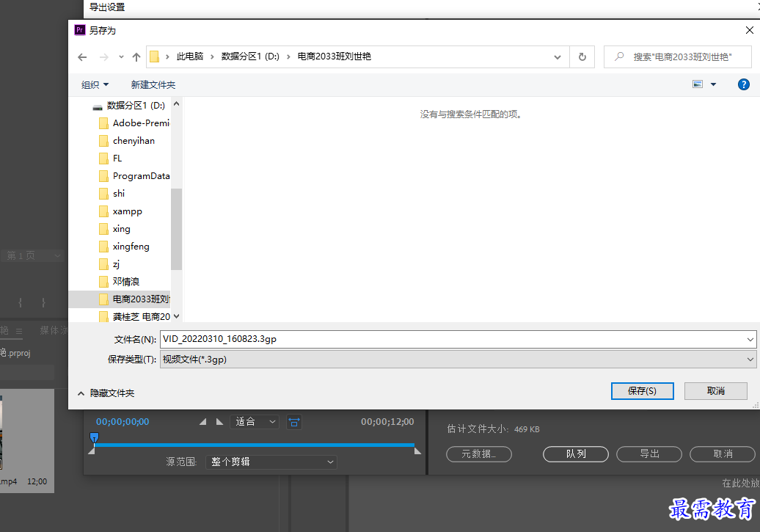Image resolution: width=760 pixels, height=532 pixels.
Task: Click the set in point triangle icon
Action: [x=202, y=422]
